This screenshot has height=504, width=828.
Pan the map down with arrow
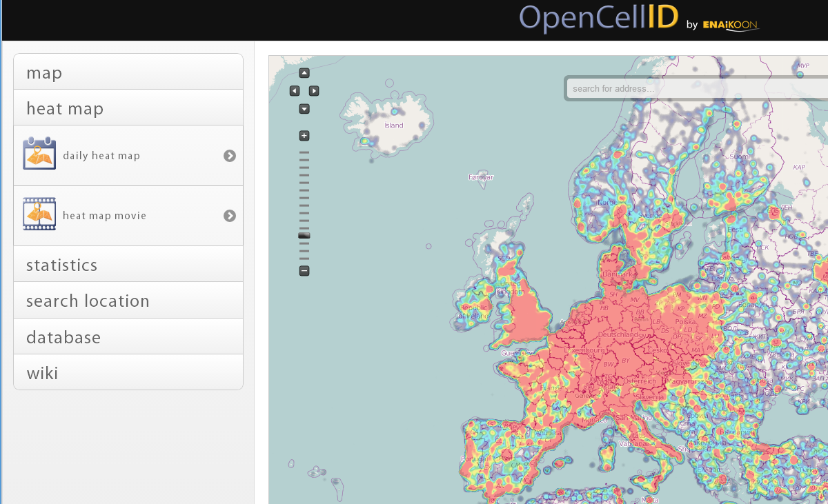pyautogui.click(x=304, y=109)
